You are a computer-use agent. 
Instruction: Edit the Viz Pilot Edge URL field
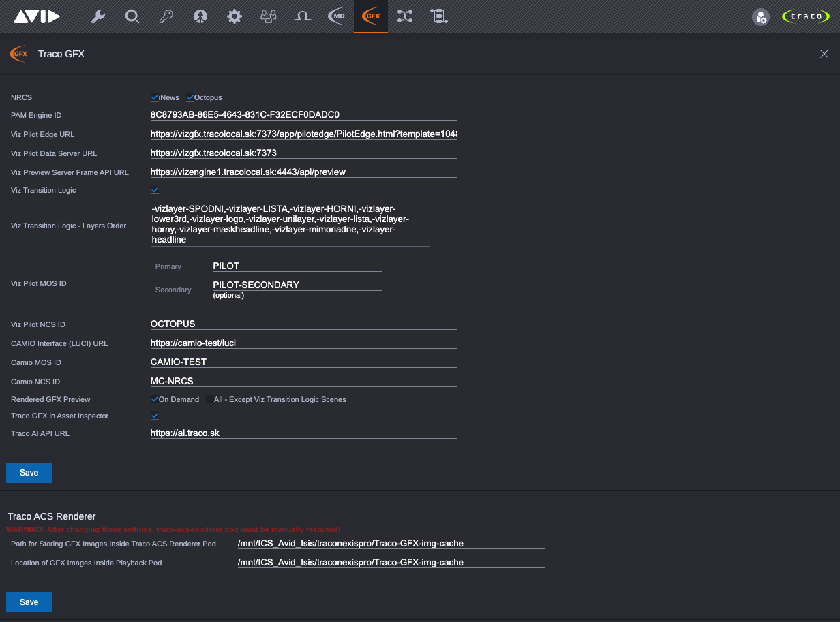303,134
